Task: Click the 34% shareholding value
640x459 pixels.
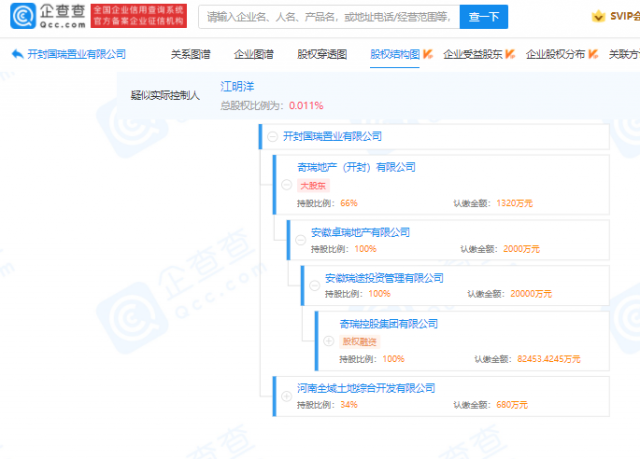Action: pos(349,405)
